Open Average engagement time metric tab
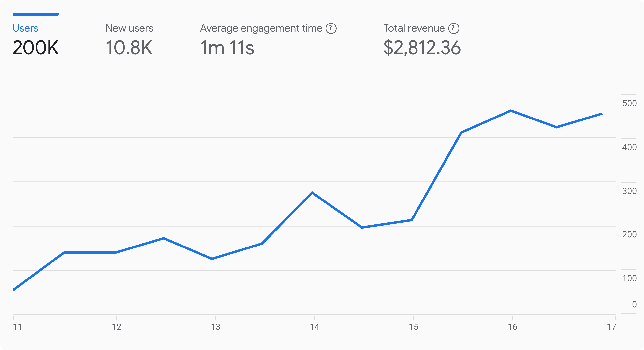644x350 pixels. (261, 28)
